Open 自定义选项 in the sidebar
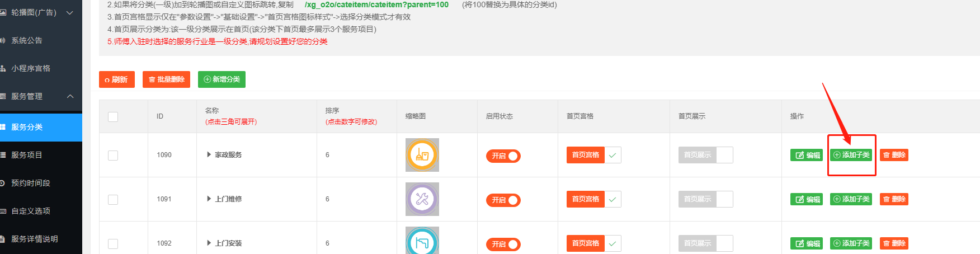This screenshot has width=980, height=254. [x=31, y=211]
